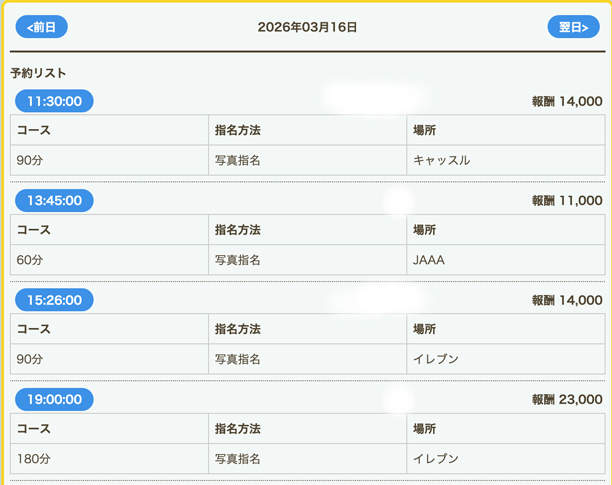The image size is (612, 485).
Task: Click the イレブン location in 15:26 reservation
Action: pos(436,359)
